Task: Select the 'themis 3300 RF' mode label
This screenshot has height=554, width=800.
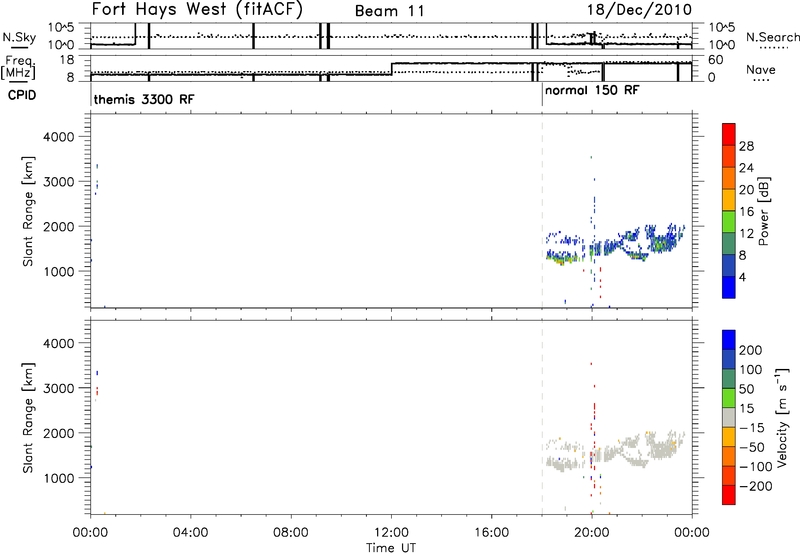Action: (x=144, y=99)
